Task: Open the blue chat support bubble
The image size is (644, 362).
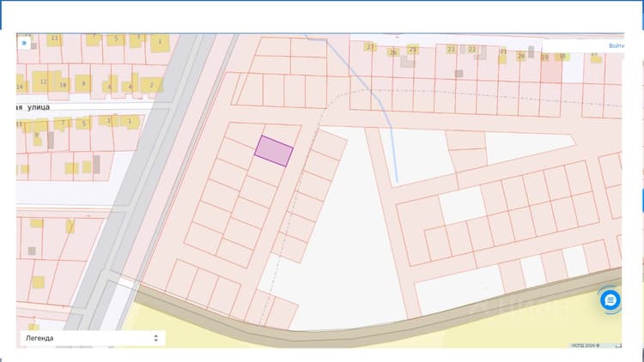Action: (610, 300)
